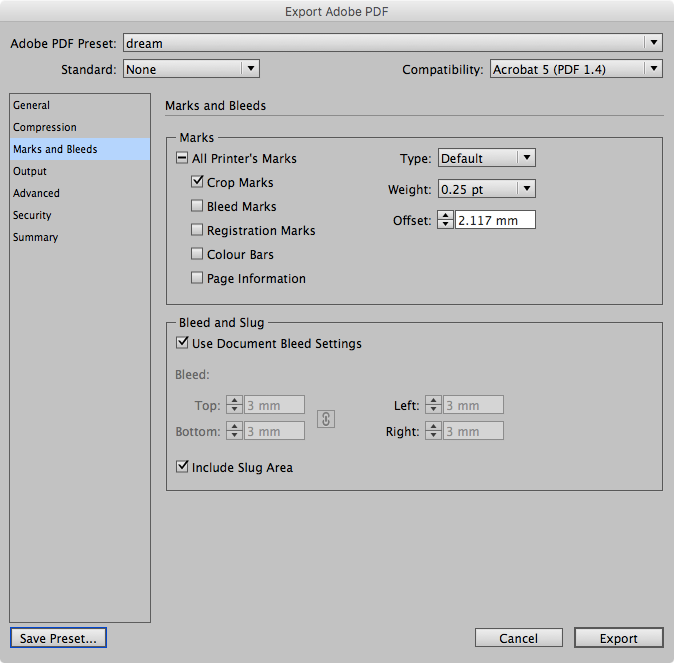Click the Left bleed stepper arrows
This screenshot has height=663, width=674.
433,405
